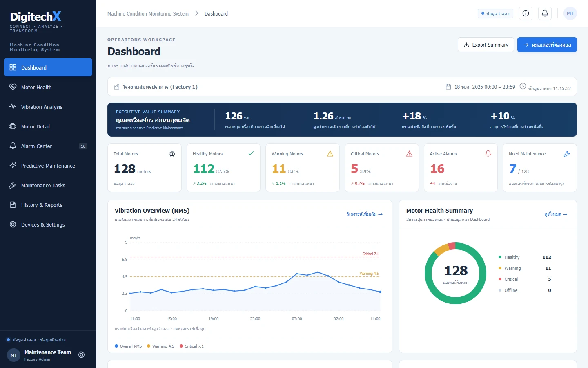Click the Healthy legend entry in health summary
588x368 pixels.
525,257
